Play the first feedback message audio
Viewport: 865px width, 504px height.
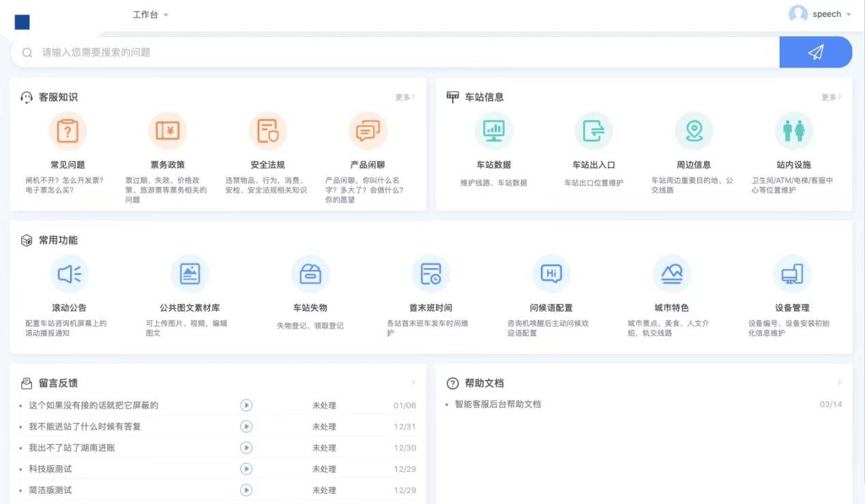coord(246,406)
